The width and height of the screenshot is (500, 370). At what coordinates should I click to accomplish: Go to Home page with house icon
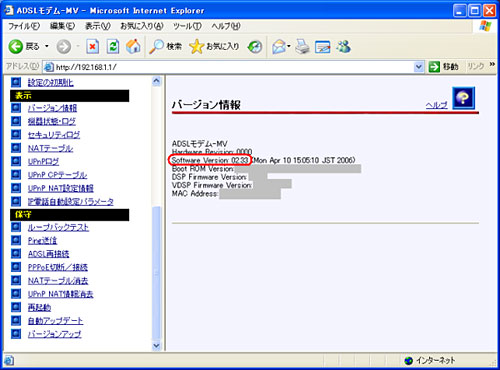133,46
